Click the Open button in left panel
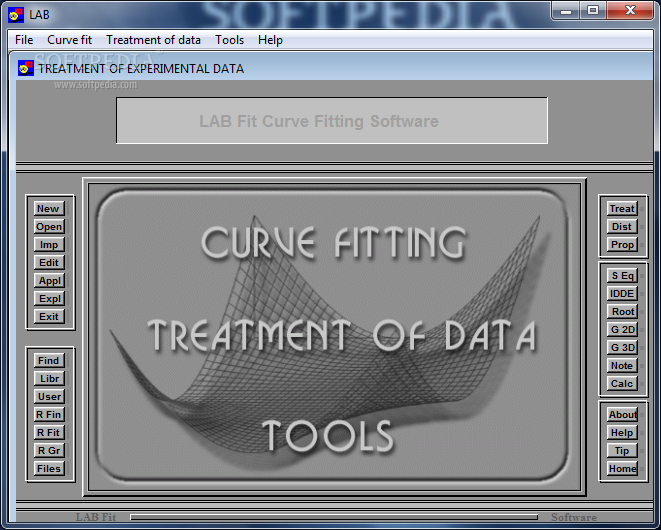Viewport: 661px width, 530px height. pyautogui.click(x=49, y=226)
